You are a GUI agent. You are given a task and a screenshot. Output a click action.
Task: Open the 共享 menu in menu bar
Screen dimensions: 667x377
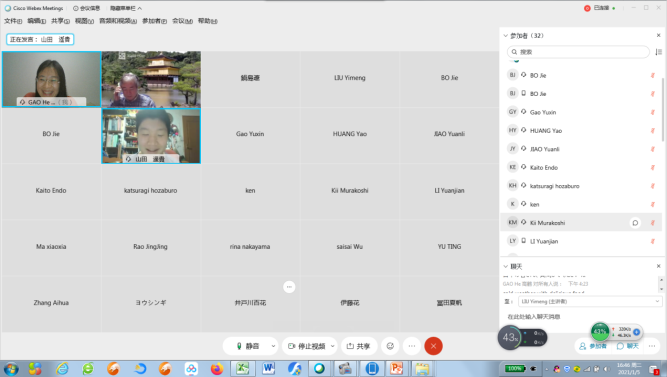point(60,21)
